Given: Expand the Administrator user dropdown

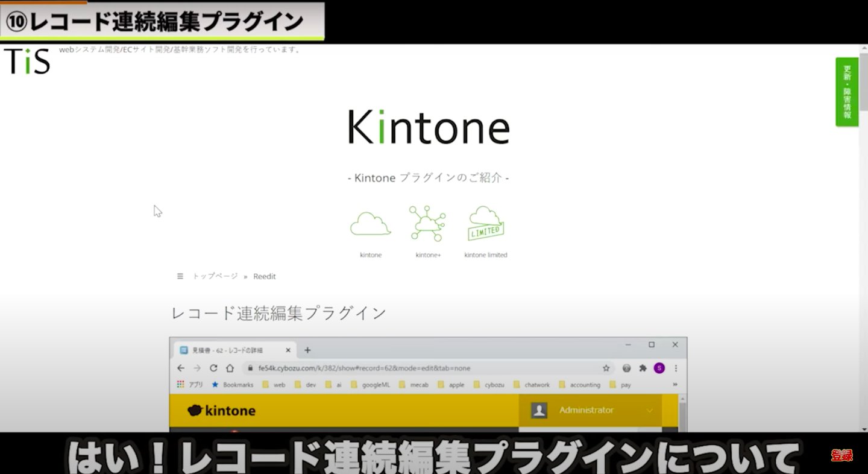Looking at the screenshot, I should 649,410.
